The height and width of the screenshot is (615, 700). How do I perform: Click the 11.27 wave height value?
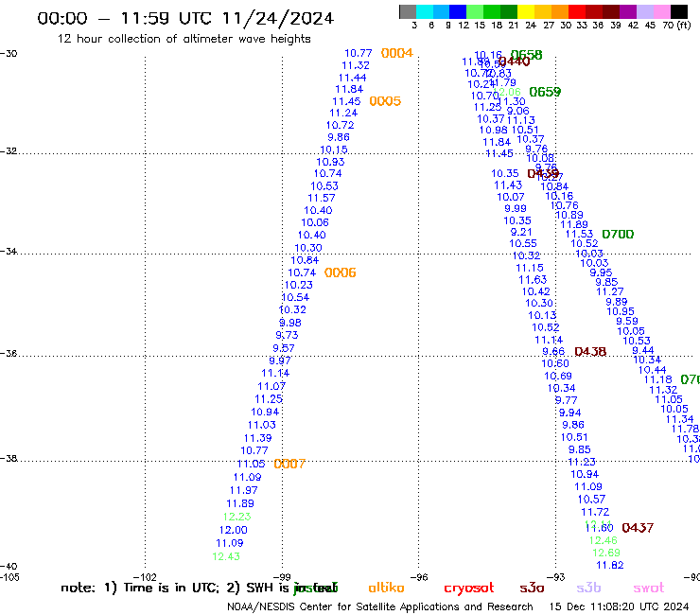[610, 291]
